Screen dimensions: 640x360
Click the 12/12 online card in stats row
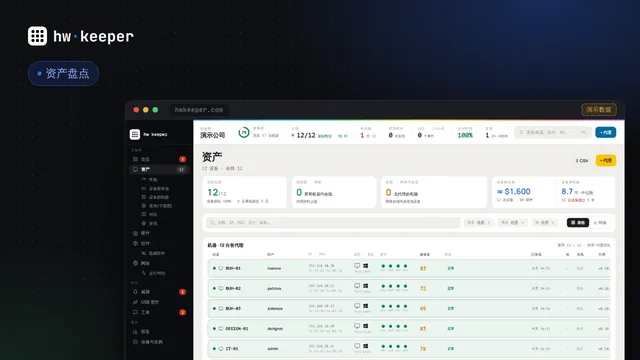tap(245, 192)
